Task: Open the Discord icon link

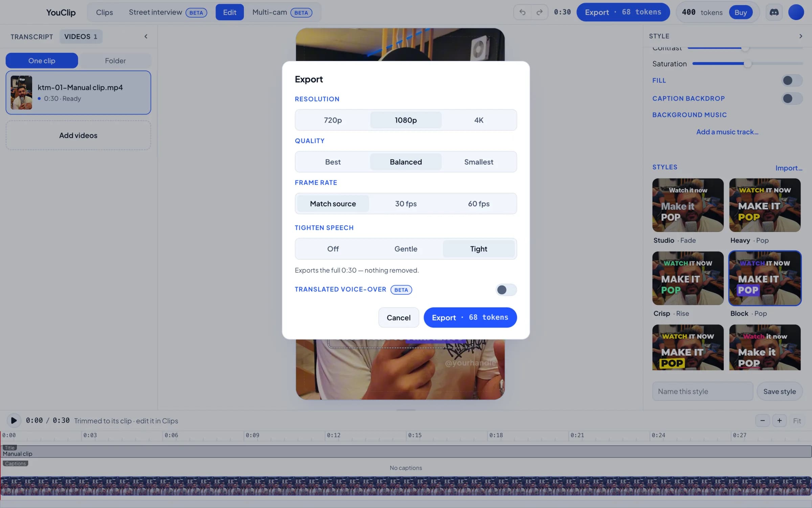Action: click(774, 12)
